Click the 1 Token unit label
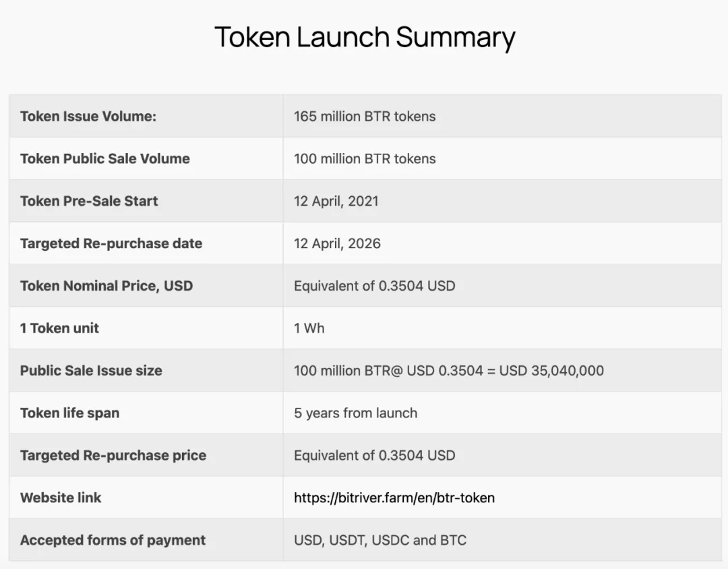728x569 pixels. [x=59, y=328]
